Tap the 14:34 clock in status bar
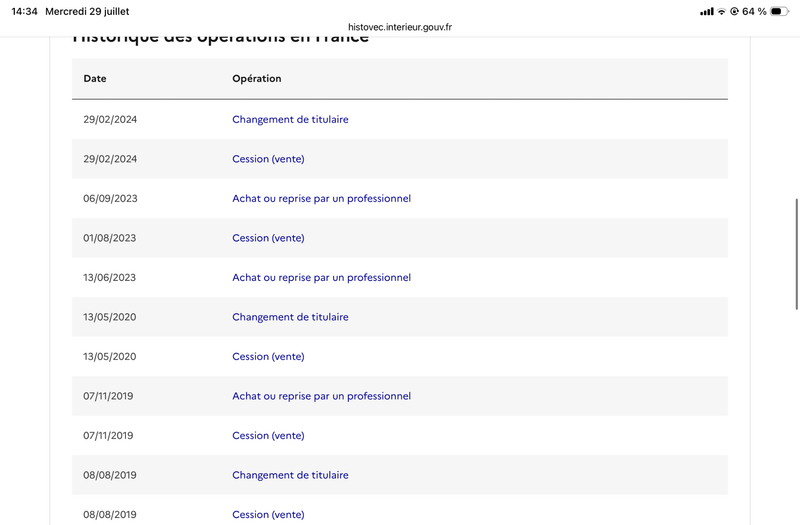The height and width of the screenshot is (525, 800). [x=24, y=11]
